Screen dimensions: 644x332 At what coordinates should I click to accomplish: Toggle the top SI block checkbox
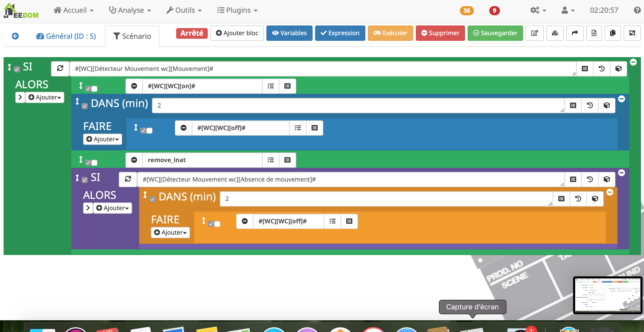point(17,69)
